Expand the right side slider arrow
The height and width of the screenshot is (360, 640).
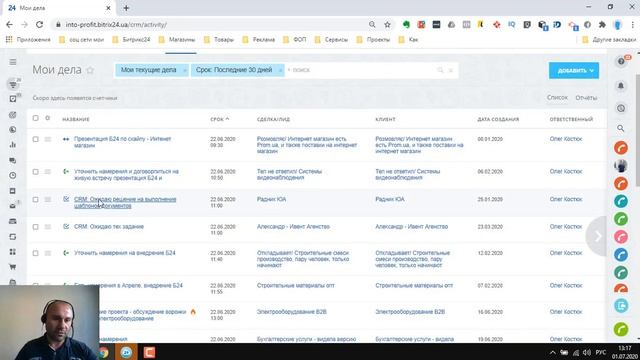[597, 236]
